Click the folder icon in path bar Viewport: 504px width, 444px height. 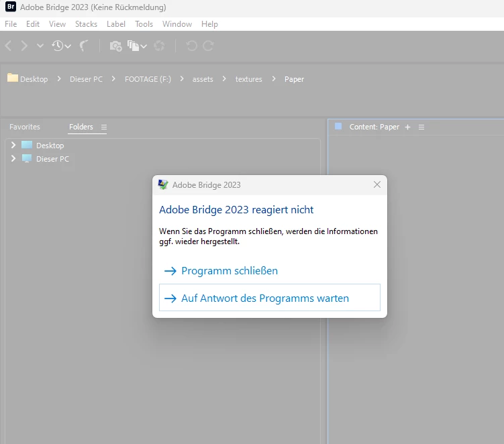point(13,78)
